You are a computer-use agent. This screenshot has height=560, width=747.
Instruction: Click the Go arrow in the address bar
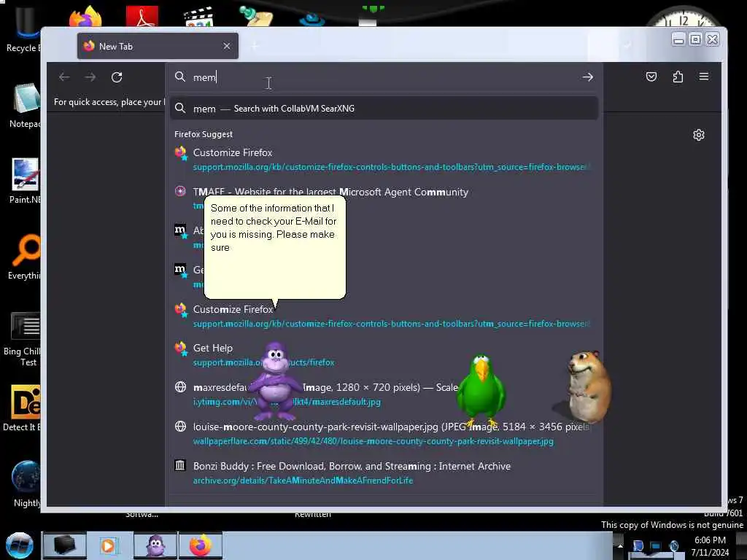pyautogui.click(x=587, y=77)
